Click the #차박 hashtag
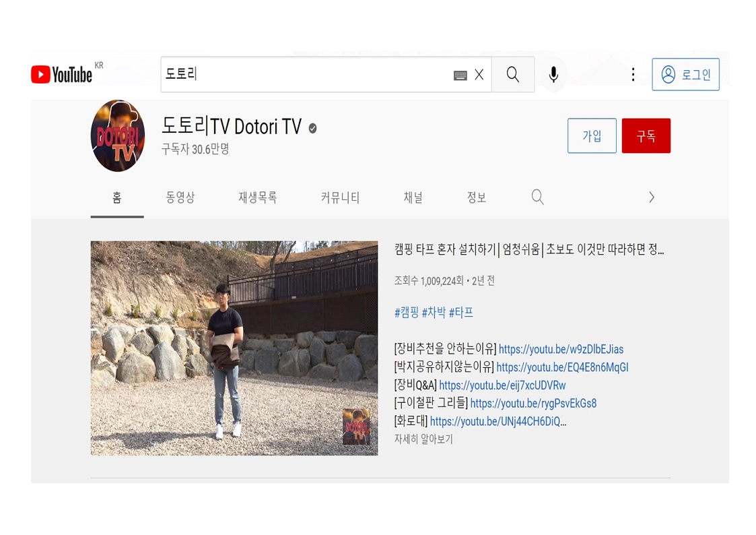The width and height of the screenshot is (756, 535). [434, 313]
